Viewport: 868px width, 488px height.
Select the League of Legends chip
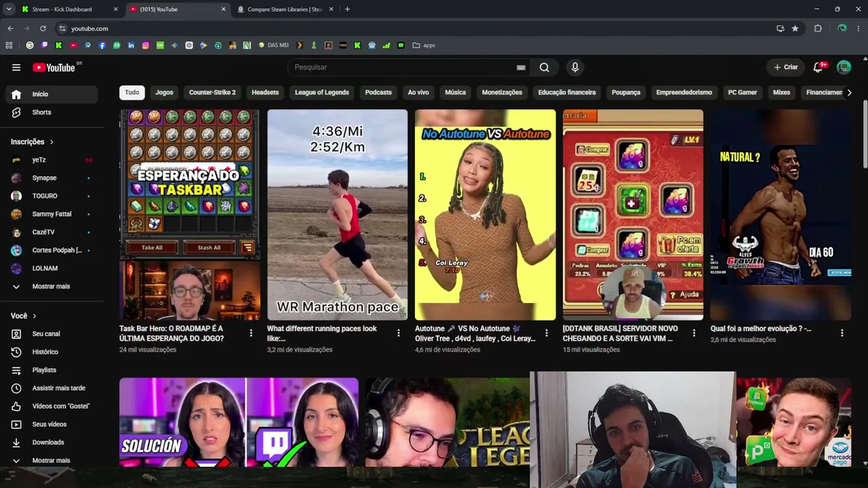click(322, 92)
